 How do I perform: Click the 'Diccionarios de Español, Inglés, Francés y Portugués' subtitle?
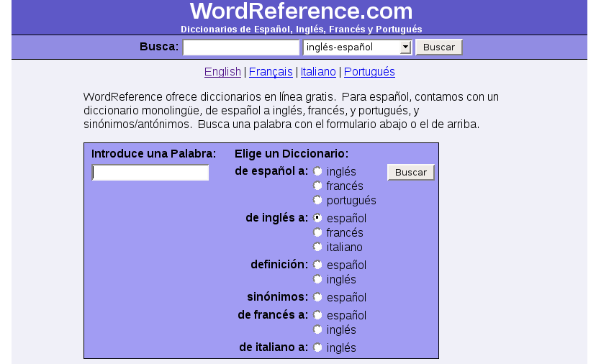click(301, 29)
